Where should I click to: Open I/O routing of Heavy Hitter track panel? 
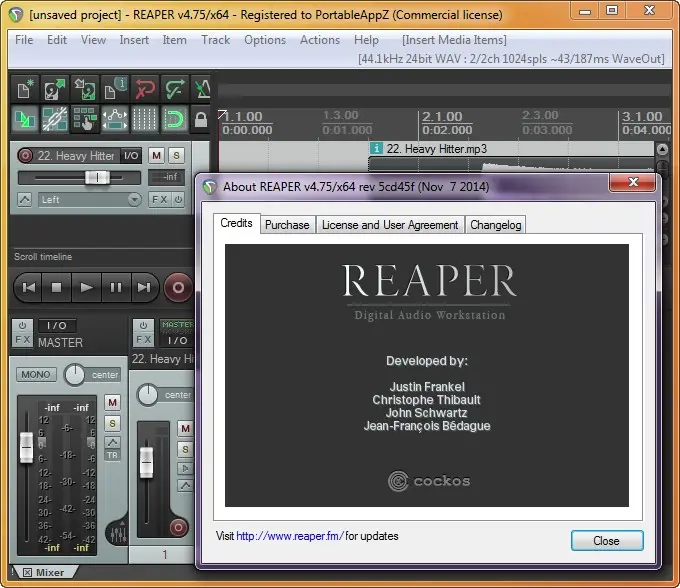coord(131,156)
